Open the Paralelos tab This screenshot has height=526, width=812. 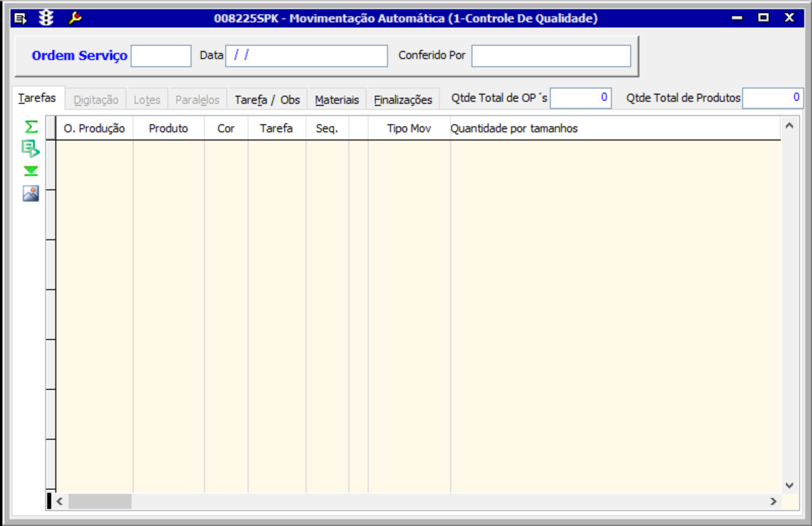coord(197,100)
